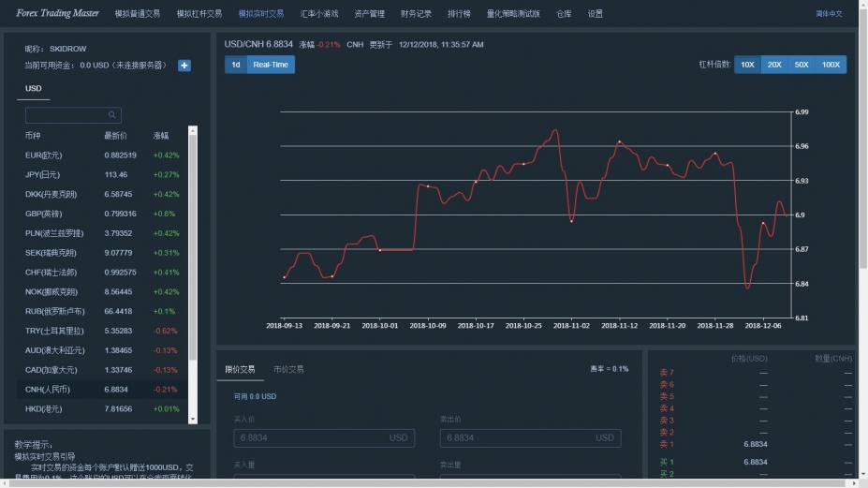The image size is (868, 488).
Task: Open the 简体中文 language selector
Action: pyautogui.click(x=829, y=14)
